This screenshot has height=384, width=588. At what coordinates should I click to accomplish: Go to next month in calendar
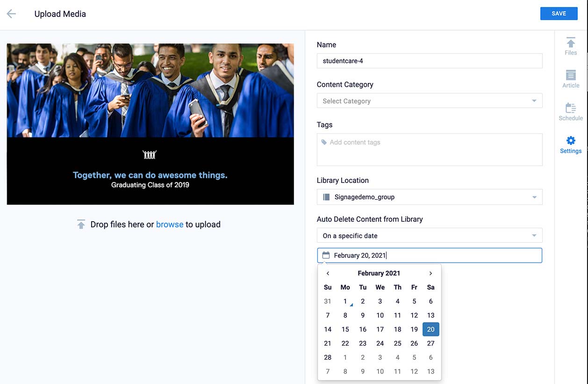pos(430,273)
